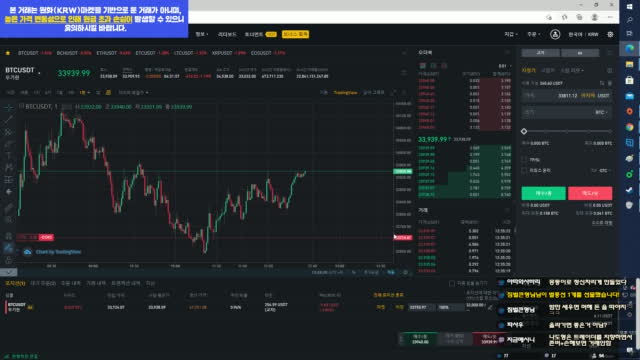The height and width of the screenshot is (360, 640).
Task: Click the favorites star in the ticker bar
Action: [8, 53]
